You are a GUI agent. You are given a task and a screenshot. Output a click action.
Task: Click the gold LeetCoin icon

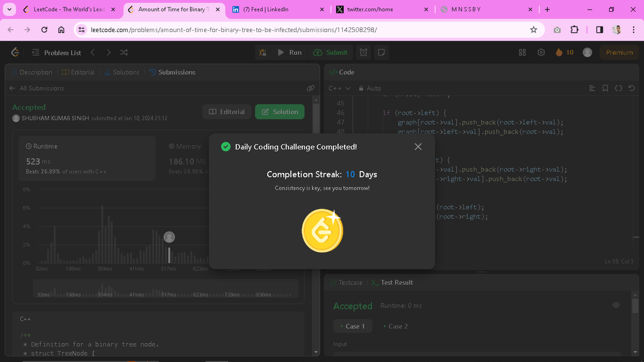[323, 231]
